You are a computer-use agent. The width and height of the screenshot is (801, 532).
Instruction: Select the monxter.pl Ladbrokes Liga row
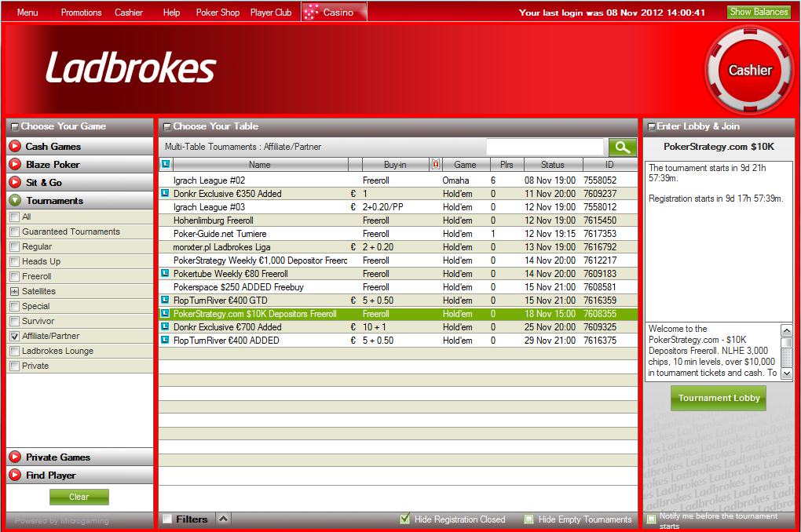(x=398, y=247)
